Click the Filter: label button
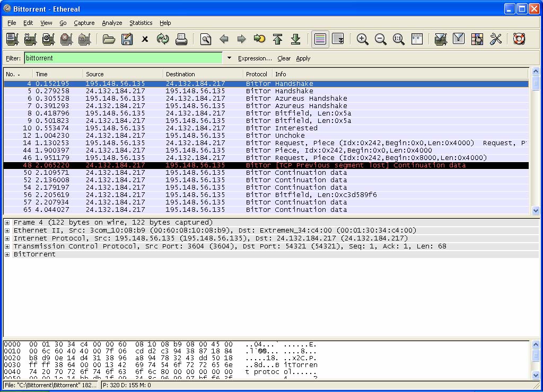 tap(13, 58)
